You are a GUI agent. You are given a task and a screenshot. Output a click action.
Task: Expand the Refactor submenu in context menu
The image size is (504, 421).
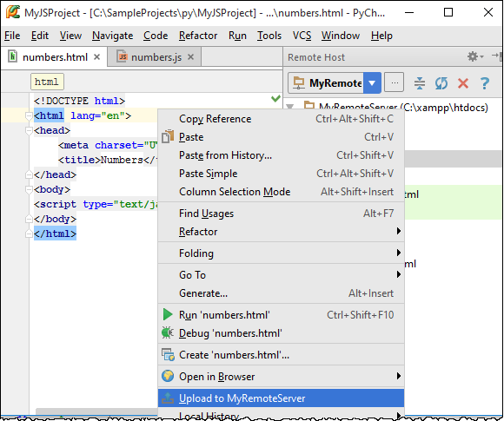pos(281,232)
